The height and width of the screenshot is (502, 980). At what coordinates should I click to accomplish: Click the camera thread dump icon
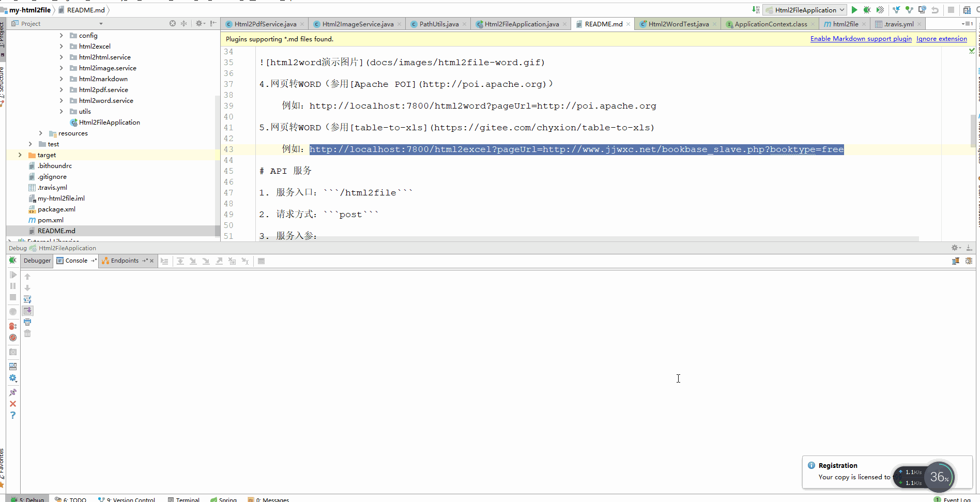13,352
